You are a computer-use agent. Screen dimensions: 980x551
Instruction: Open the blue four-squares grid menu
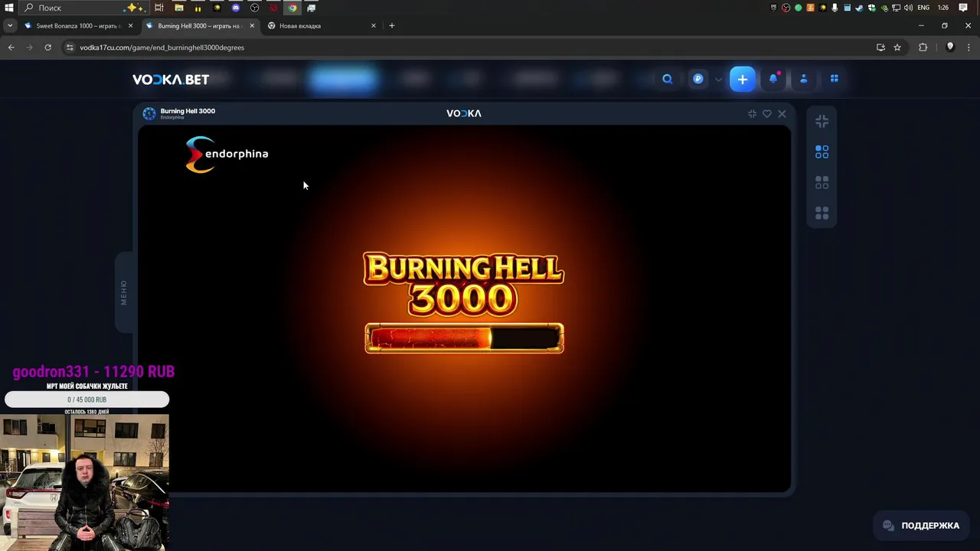835,79
